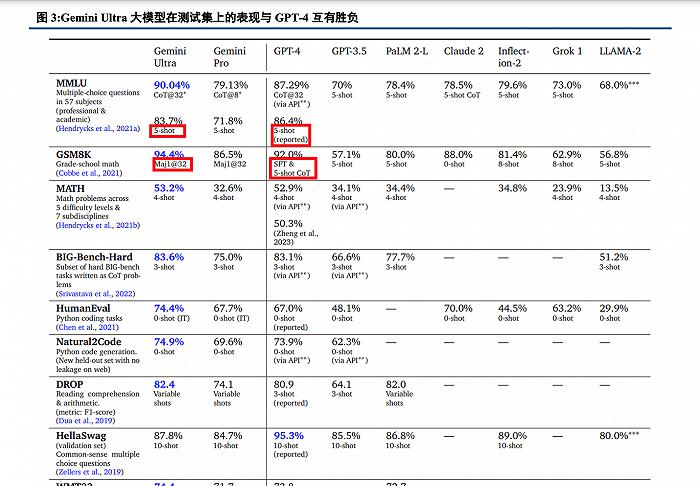The width and height of the screenshot is (700, 486).
Task: Click the '62.3%' GPT-3.5 Natural2Code score
Action: 346,342
